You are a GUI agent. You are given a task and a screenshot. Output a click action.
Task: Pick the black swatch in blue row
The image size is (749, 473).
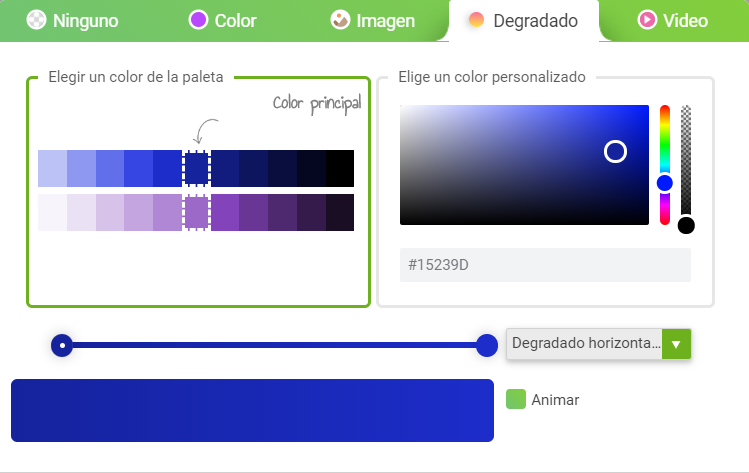click(x=340, y=168)
